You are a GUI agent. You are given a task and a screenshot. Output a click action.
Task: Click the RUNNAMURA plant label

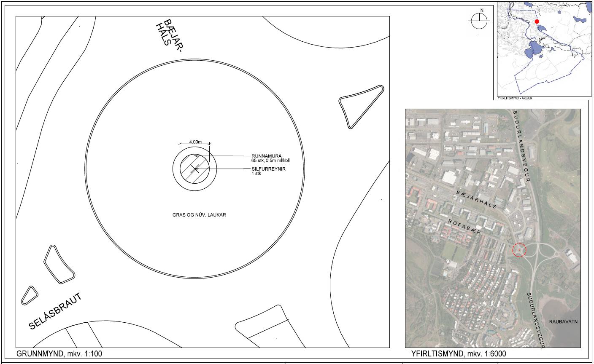click(266, 156)
